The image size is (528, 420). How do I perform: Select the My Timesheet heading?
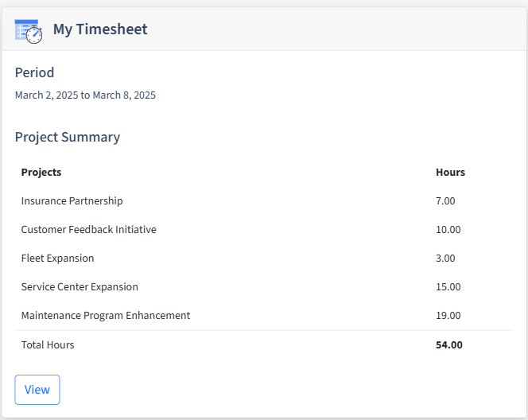point(100,29)
